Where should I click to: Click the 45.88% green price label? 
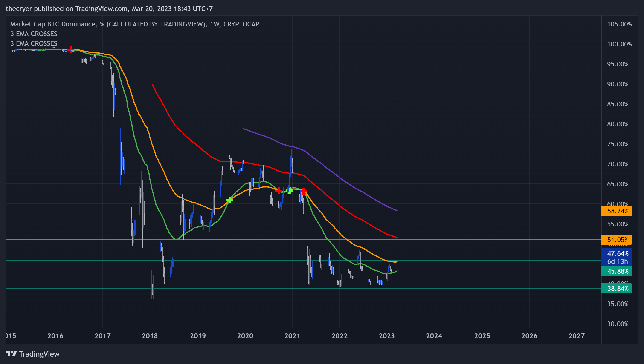[617, 271]
